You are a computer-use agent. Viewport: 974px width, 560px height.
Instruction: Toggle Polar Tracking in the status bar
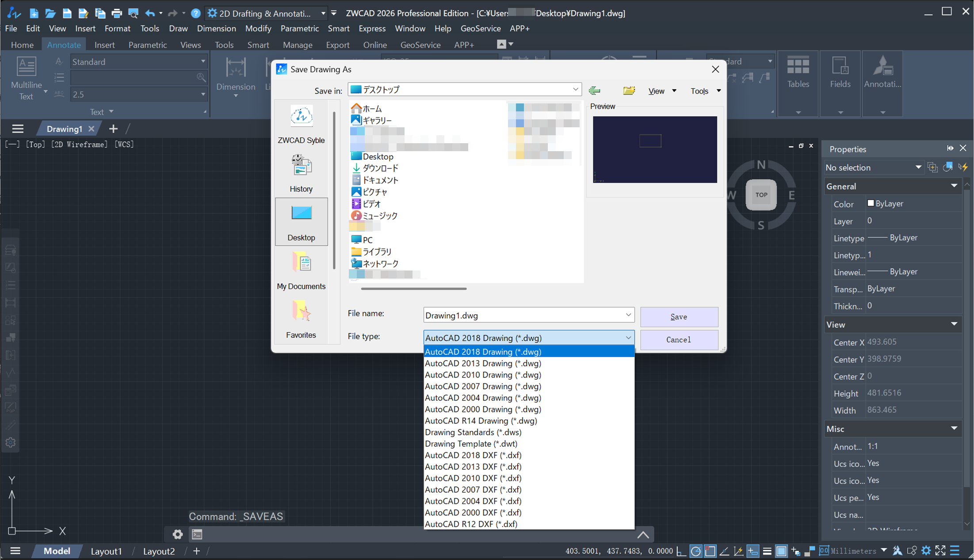(696, 551)
